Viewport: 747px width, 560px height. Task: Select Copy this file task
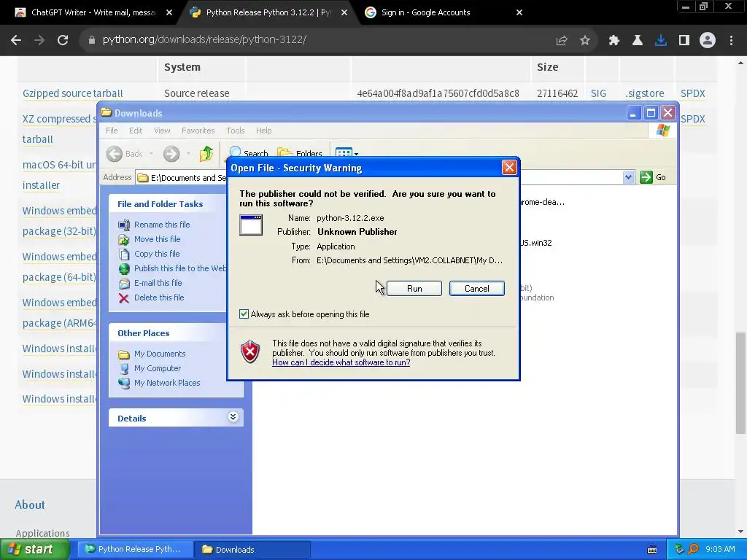[x=157, y=254]
